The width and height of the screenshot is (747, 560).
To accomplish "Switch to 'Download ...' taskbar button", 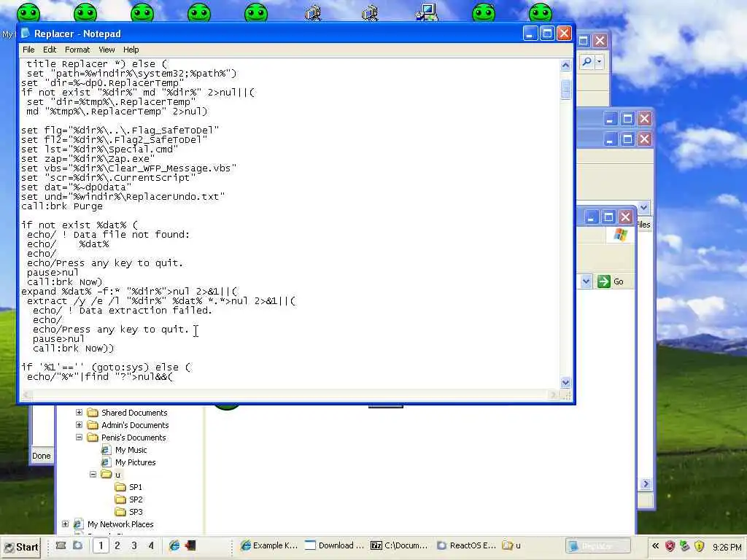I will pyautogui.click(x=334, y=545).
